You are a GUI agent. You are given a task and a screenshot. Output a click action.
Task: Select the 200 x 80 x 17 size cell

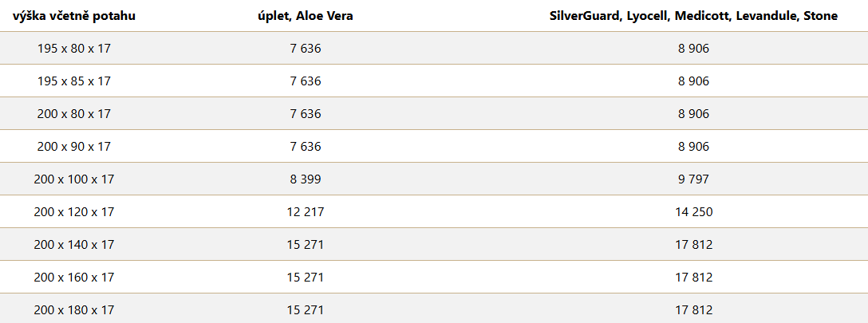point(74,114)
